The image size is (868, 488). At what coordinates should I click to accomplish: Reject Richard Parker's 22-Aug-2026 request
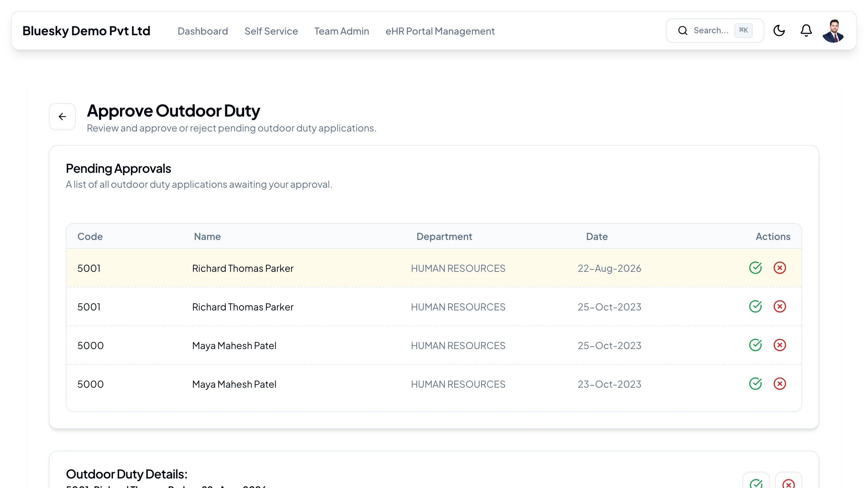click(x=780, y=268)
